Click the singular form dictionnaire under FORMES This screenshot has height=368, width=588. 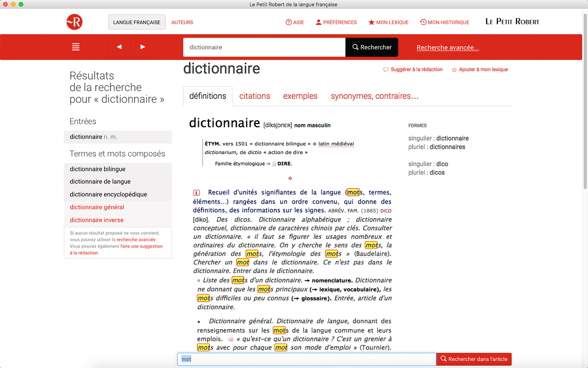click(x=452, y=139)
